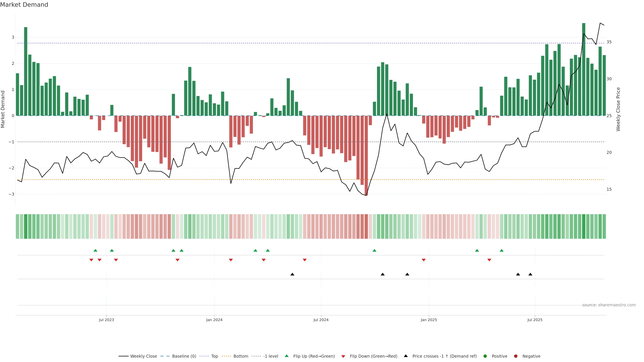Image resolution: width=644 pixels, height=362 pixels.
Task: Click the source: sharemaestro.com text
Action: click(x=609, y=305)
